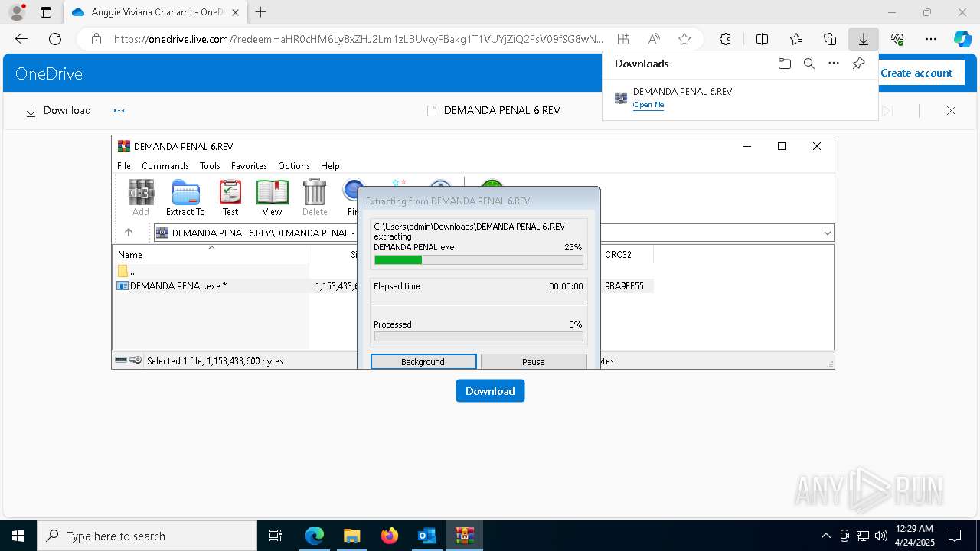Open the browser Favorites icon
The width and height of the screenshot is (980, 551).
[796, 39]
